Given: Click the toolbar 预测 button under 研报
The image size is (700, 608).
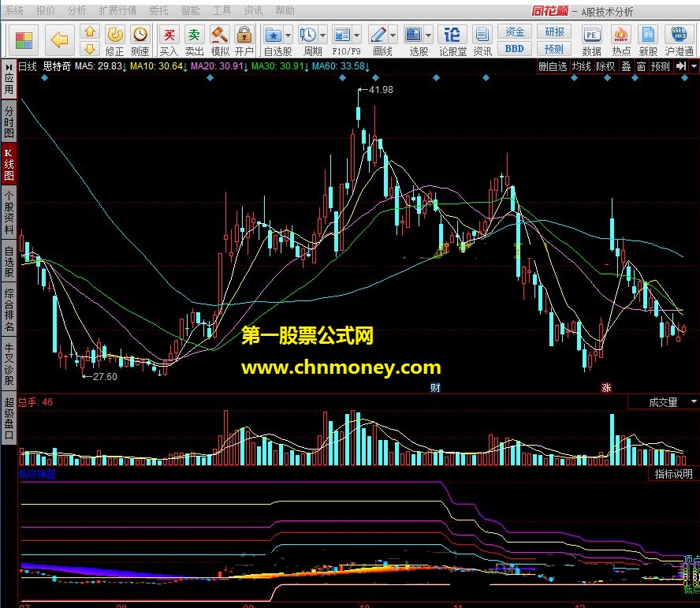Looking at the screenshot, I should pyautogui.click(x=553, y=49).
